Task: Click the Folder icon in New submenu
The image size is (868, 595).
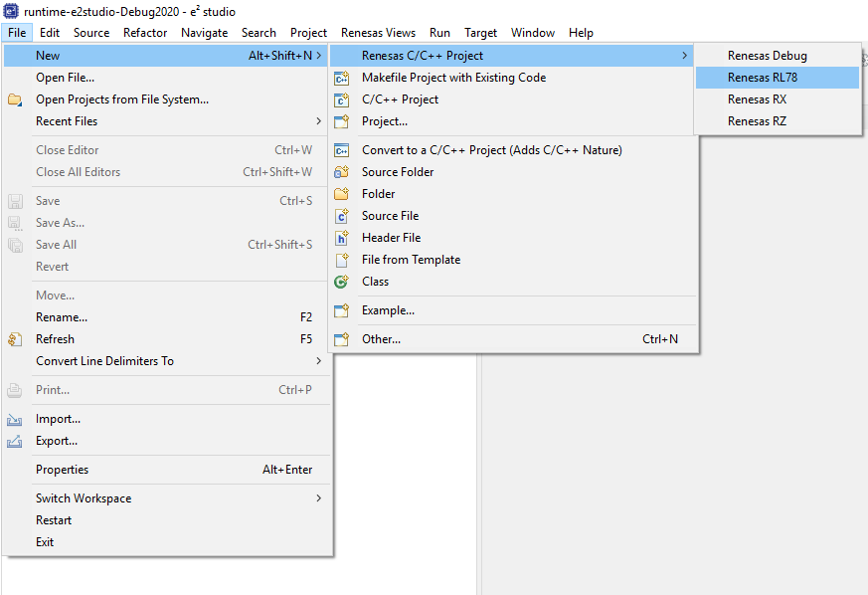Action: coord(342,194)
